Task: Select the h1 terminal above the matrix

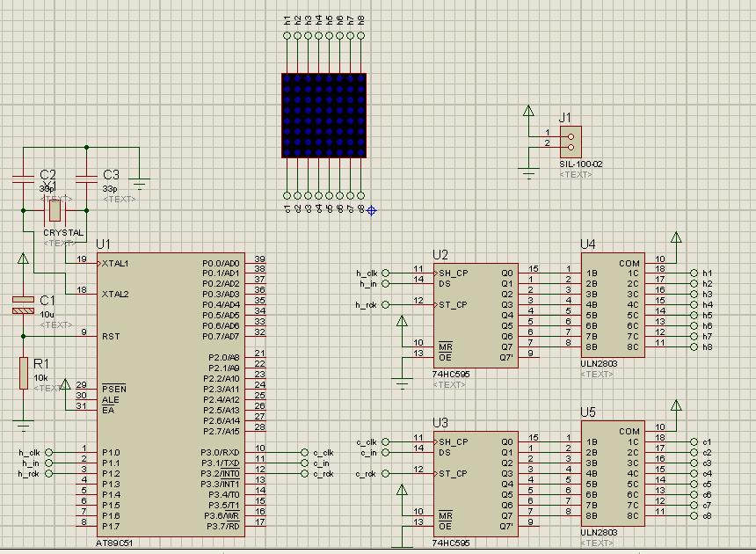Action: pyautogui.click(x=287, y=36)
